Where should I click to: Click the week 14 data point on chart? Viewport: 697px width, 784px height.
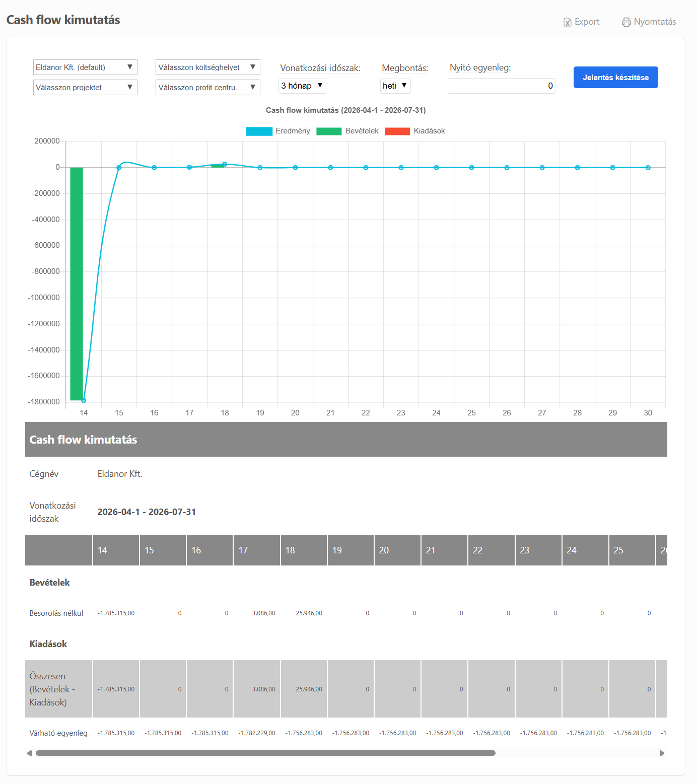84,400
